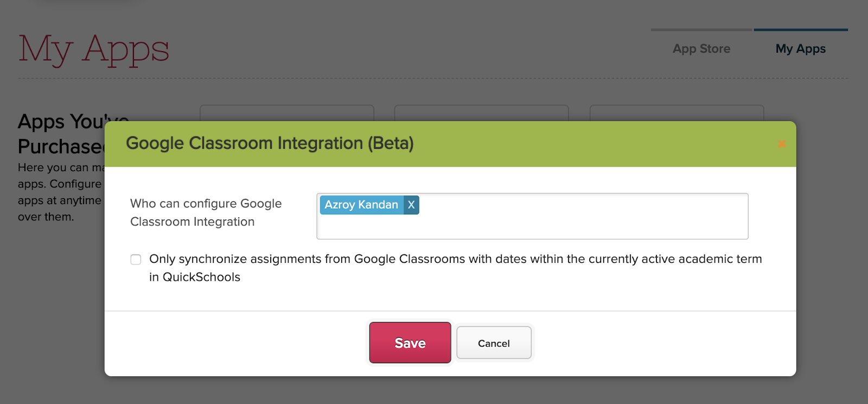Viewport: 868px width, 404px height.
Task: Enable the synchronize assignments checkbox
Action: tap(136, 260)
